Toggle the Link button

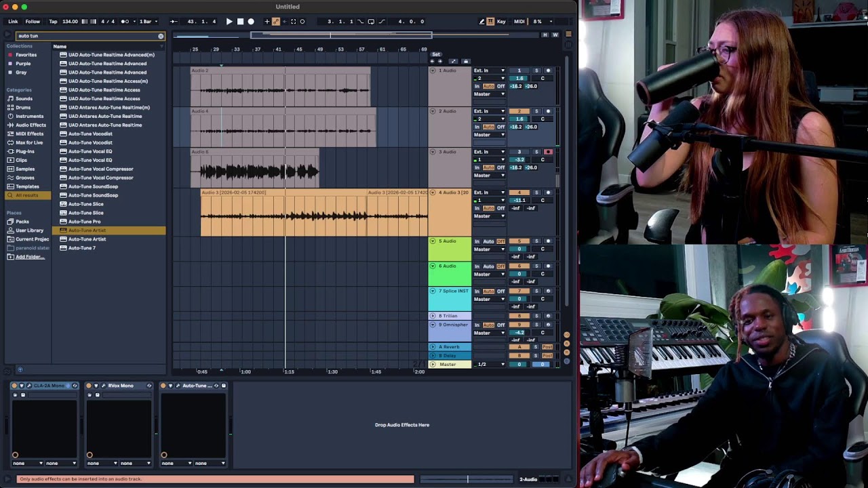(13, 22)
